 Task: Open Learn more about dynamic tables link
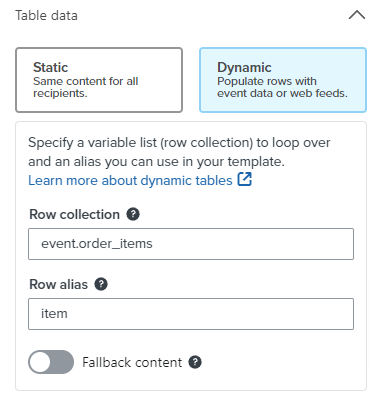(130, 180)
